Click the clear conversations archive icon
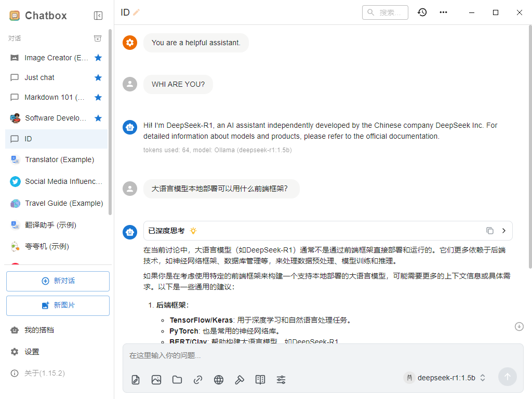 pos(98,38)
